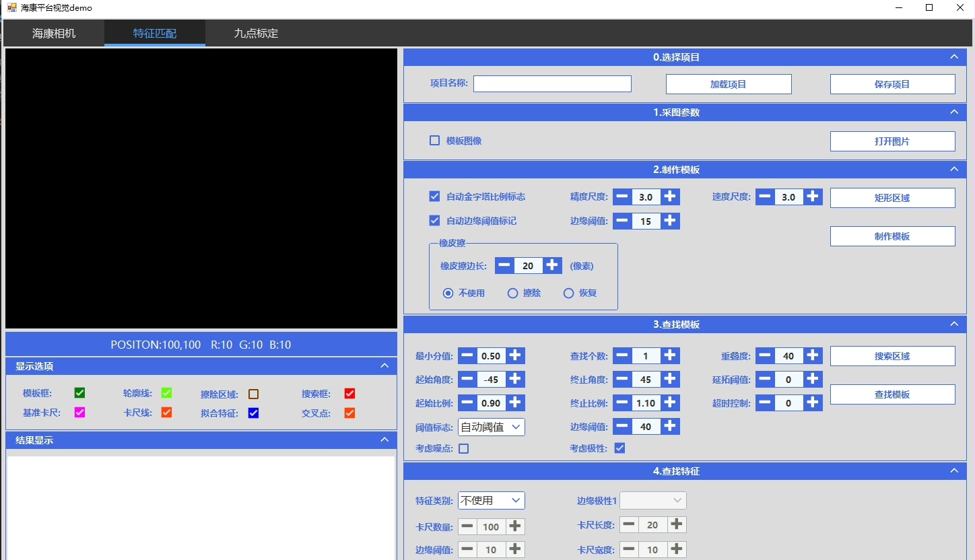Select the 恢复 radio option
This screenshot has height=560, width=975.
(x=568, y=293)
